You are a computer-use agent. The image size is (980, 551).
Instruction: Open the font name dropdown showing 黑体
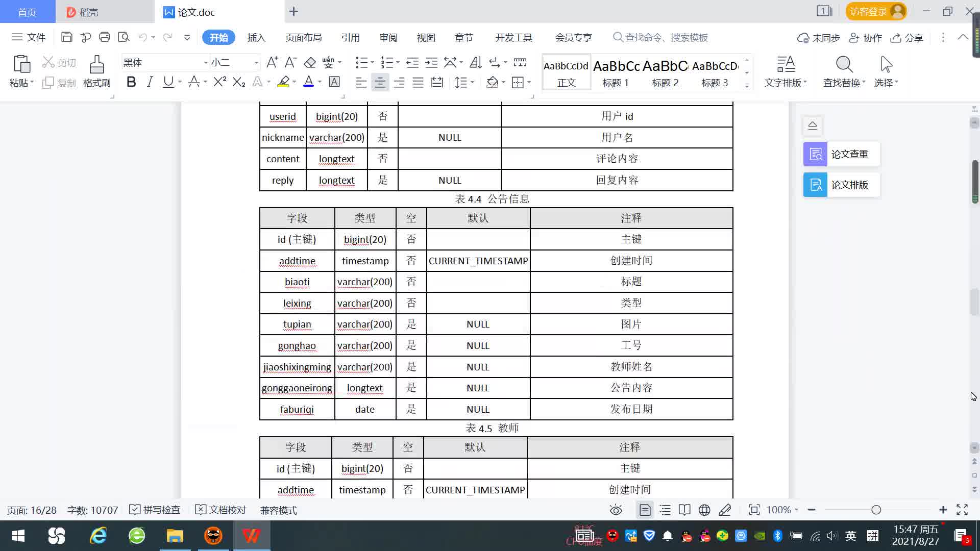[x=206, y=63]
